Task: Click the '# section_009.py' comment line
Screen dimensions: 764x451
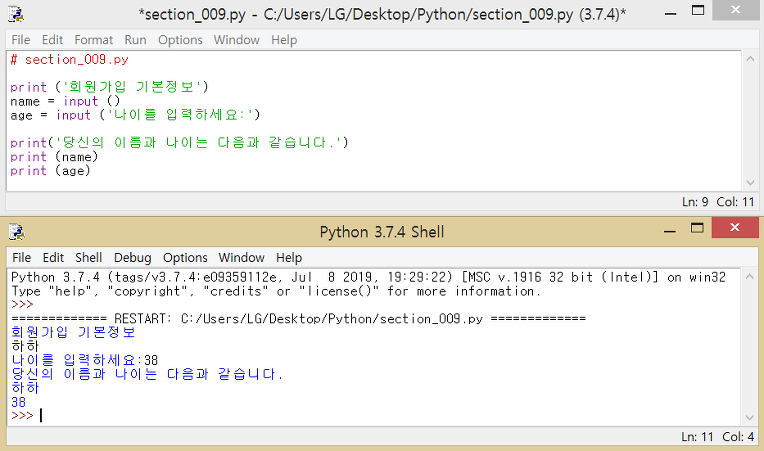Action: (x=69, y=60)
